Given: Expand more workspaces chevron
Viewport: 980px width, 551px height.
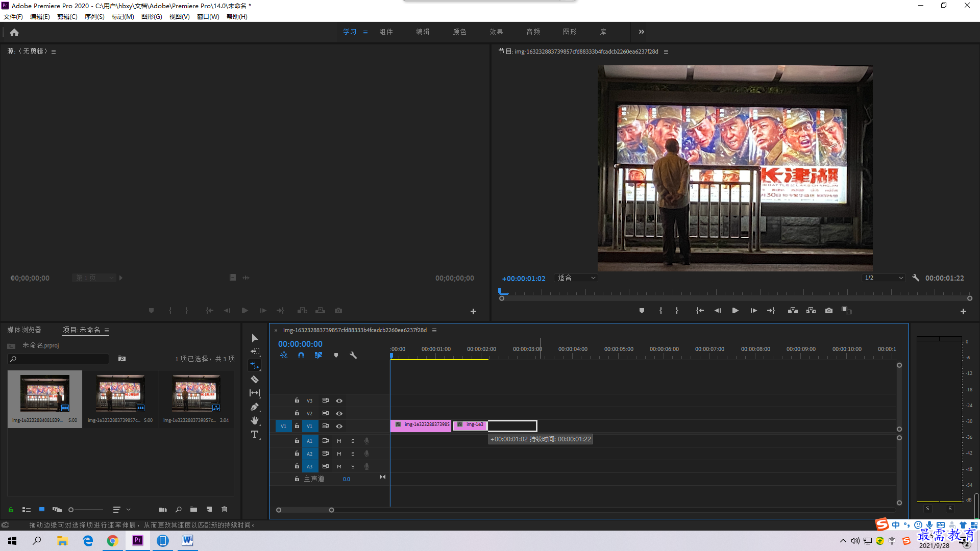Looking at the screenshot, I should [642, 32].
